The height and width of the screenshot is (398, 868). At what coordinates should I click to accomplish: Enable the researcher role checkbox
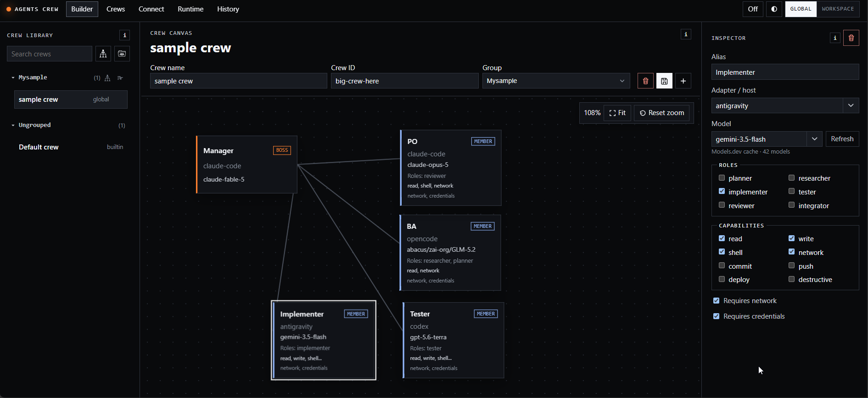click(792, 178)
